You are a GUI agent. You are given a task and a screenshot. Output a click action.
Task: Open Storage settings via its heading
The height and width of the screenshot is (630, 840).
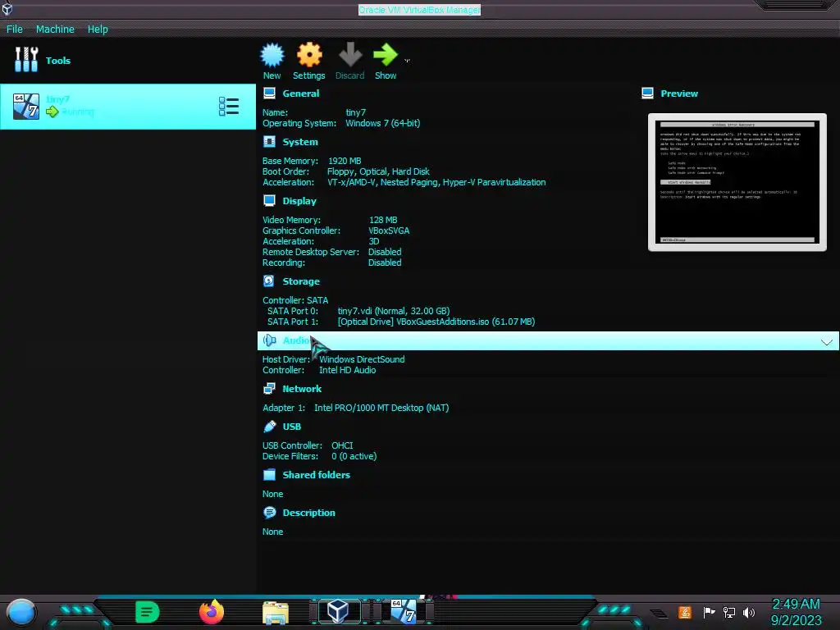[301, 281]
